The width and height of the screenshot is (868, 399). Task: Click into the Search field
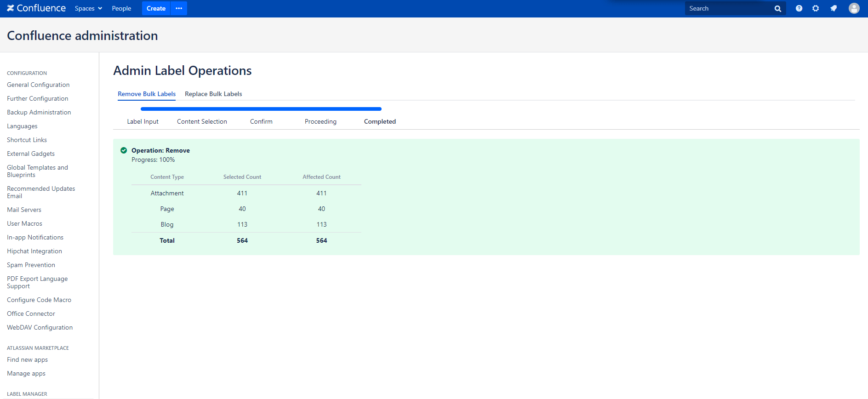(x=729, y=8)
